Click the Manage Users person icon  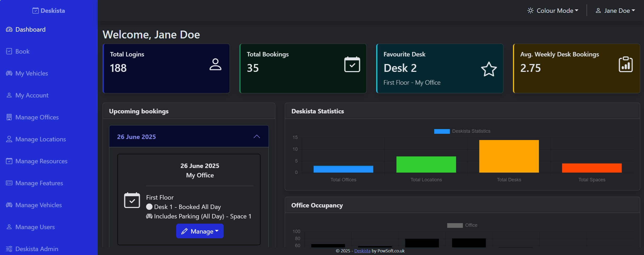tap(9, 227)
